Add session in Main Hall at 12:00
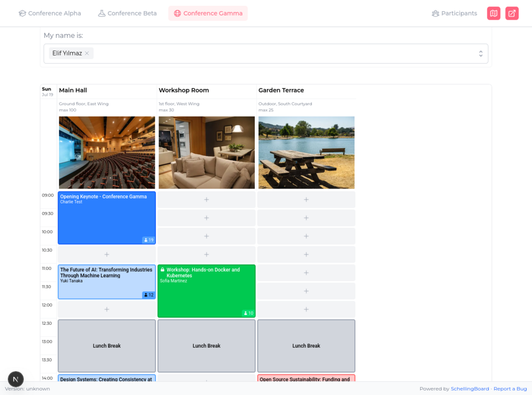 pos(107,310)
